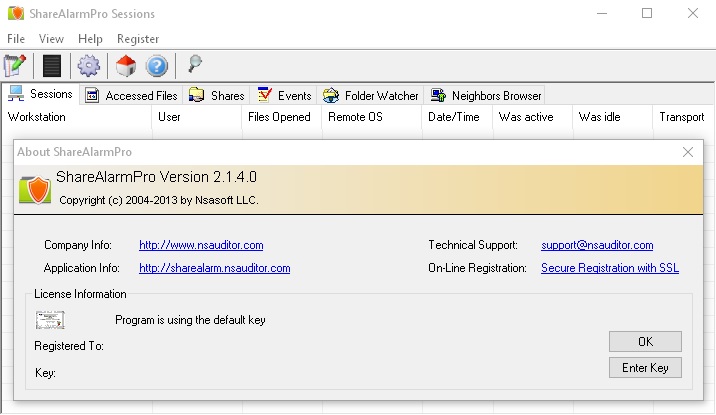Click the black list toolbar icon
This screenshot has height=415, width=716.
click(x=52, y=66)
